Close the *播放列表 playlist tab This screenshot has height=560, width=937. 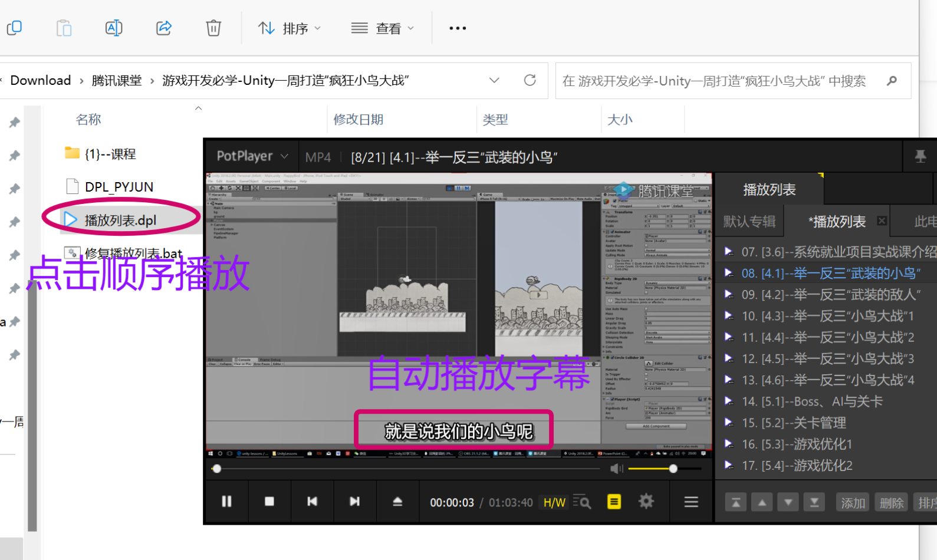(882, 221)
